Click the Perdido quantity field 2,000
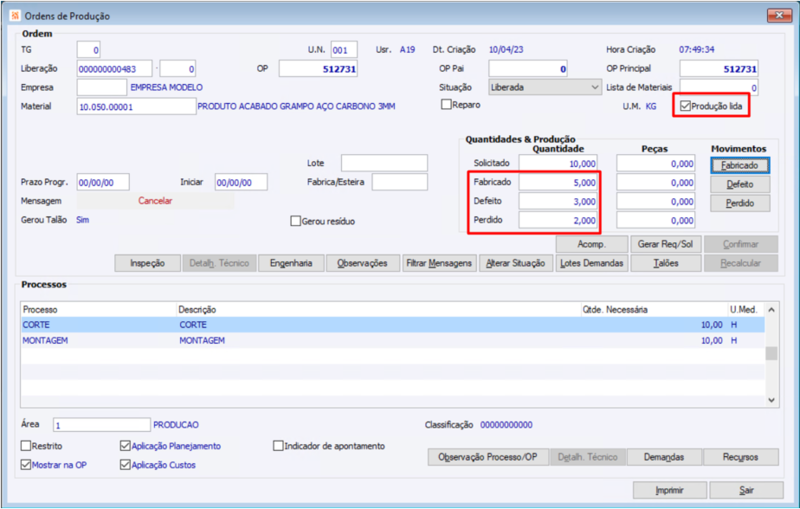 [x=558, y=220]
